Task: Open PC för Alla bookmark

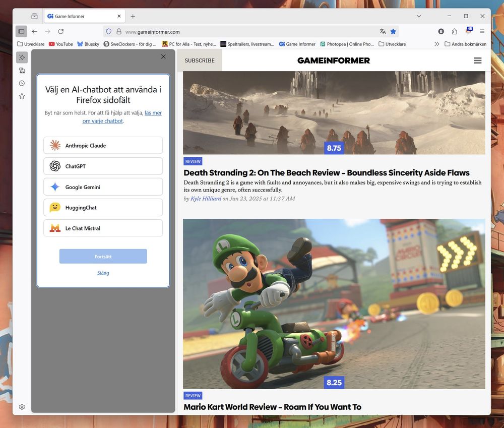Action: 189,44
